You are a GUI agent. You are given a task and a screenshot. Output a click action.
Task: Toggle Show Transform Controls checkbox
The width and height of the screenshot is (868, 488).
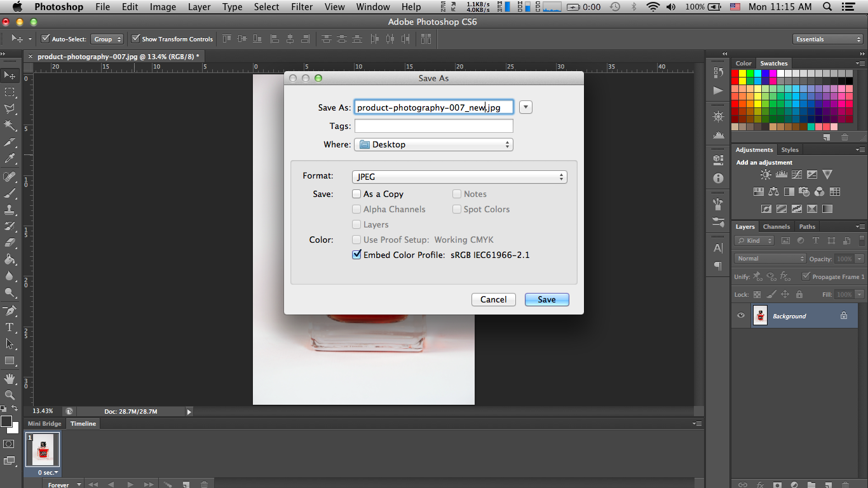pos(135,39)
